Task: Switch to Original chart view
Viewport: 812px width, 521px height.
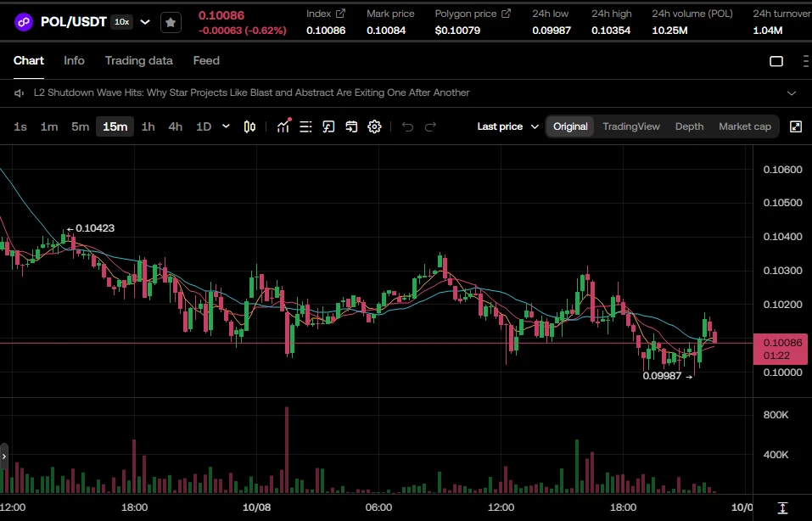Action: point(570,126)
